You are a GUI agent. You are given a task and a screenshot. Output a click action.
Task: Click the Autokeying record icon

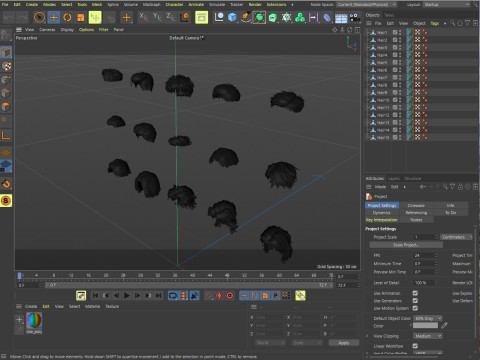tap(219, 296)
